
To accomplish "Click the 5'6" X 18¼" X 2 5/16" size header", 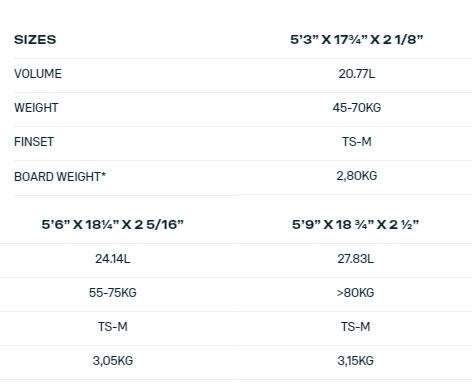I will (113, 225).
